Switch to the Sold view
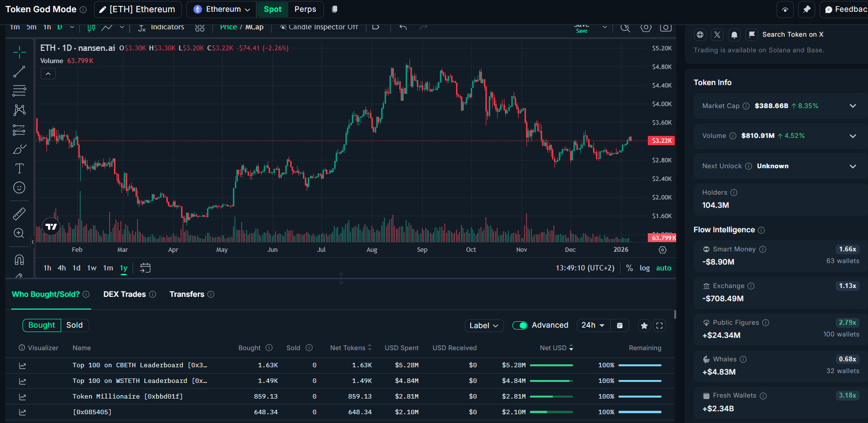This screenshot has height=423, width=868. (x=74, y=325)
